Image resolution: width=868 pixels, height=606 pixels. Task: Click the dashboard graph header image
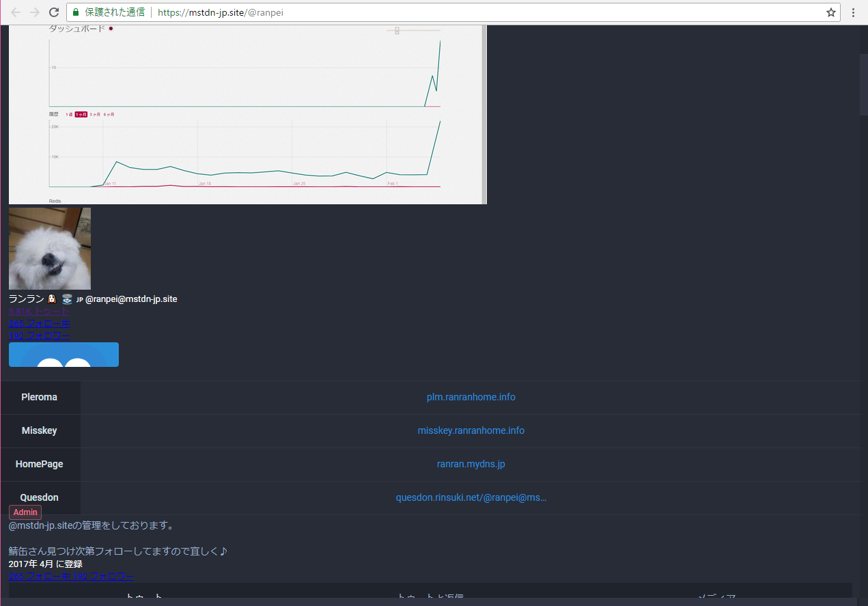pos(247,114)
